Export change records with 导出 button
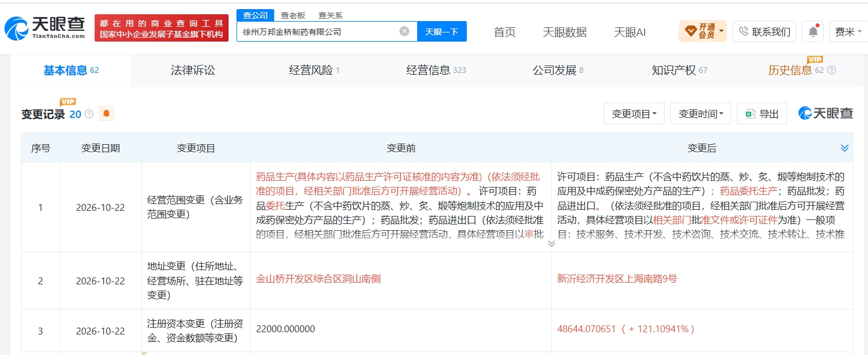 coord(762,114)
